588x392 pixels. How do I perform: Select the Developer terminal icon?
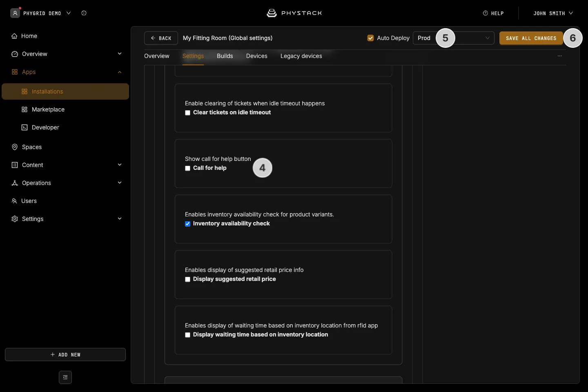(24, 127)
